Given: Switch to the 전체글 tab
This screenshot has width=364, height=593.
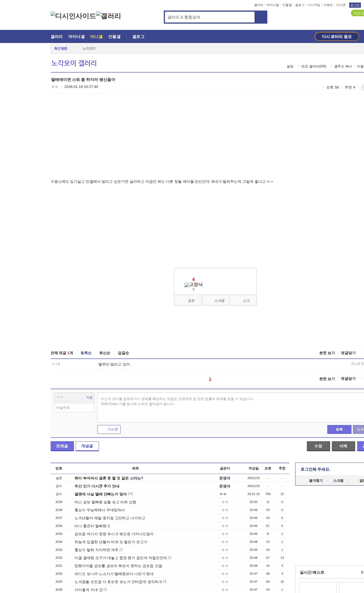Looking at the screenshot, I should coord(62,446).
